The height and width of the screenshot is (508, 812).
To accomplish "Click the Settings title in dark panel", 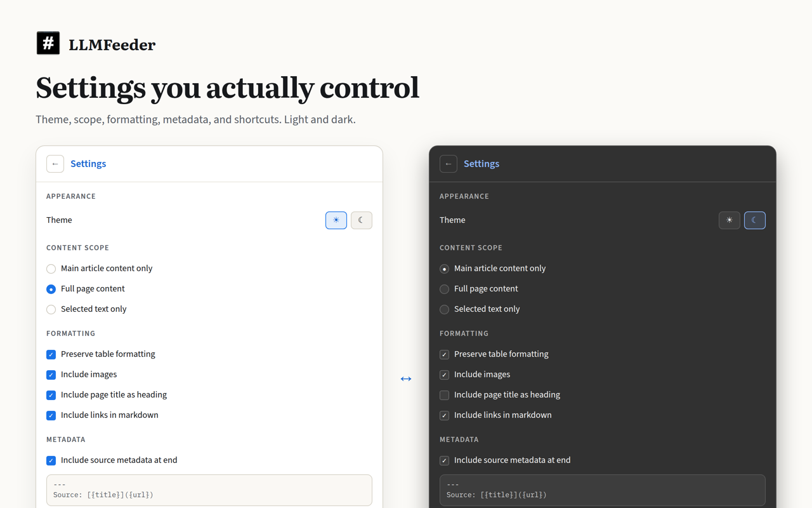I will (x=481, y=164).
